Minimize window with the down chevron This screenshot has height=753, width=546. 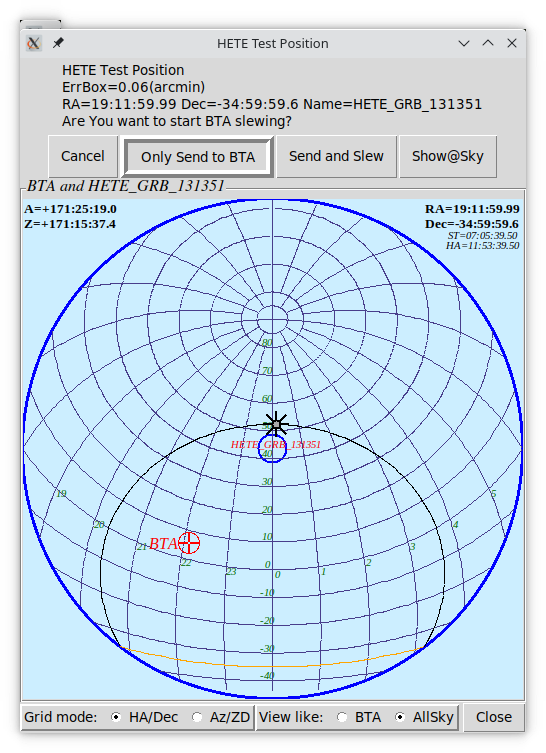tap(464, 43)
